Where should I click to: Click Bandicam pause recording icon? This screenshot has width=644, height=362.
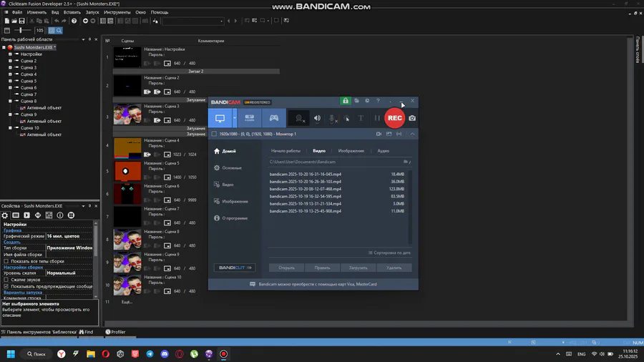click(x=376, y=118)
